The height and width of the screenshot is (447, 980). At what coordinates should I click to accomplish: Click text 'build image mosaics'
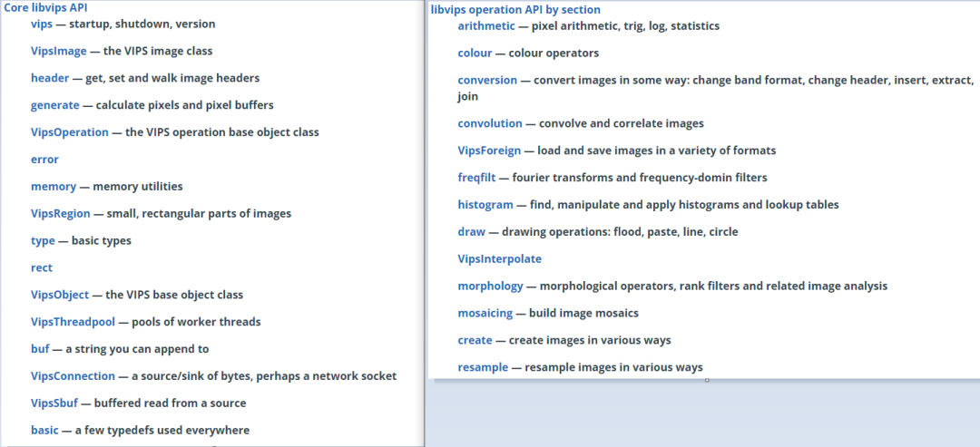(x=583, y=313)
